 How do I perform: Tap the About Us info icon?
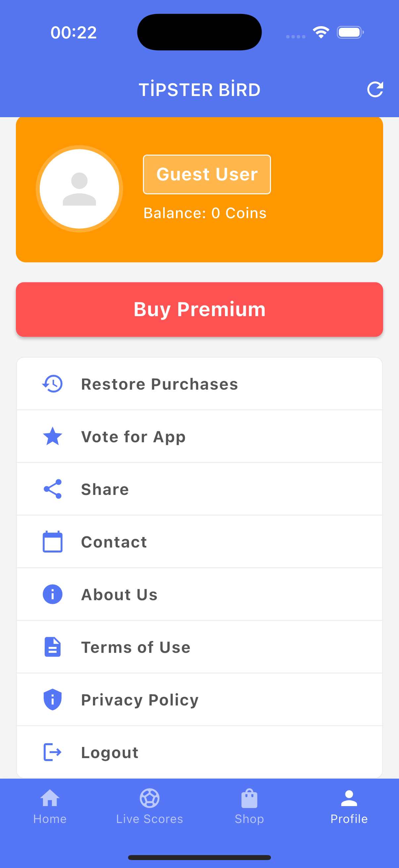(53, 594)
